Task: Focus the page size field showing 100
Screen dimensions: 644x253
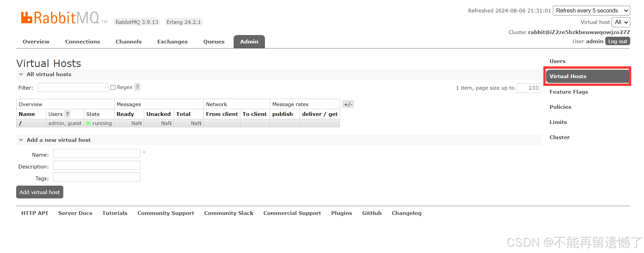Action: pos(528,88)
